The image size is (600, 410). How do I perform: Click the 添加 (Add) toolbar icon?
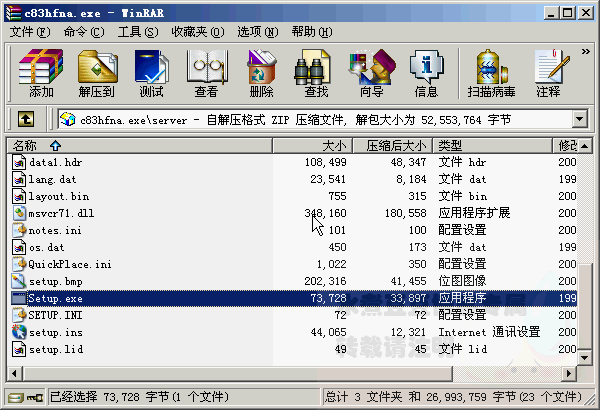[x=41, y=73]
